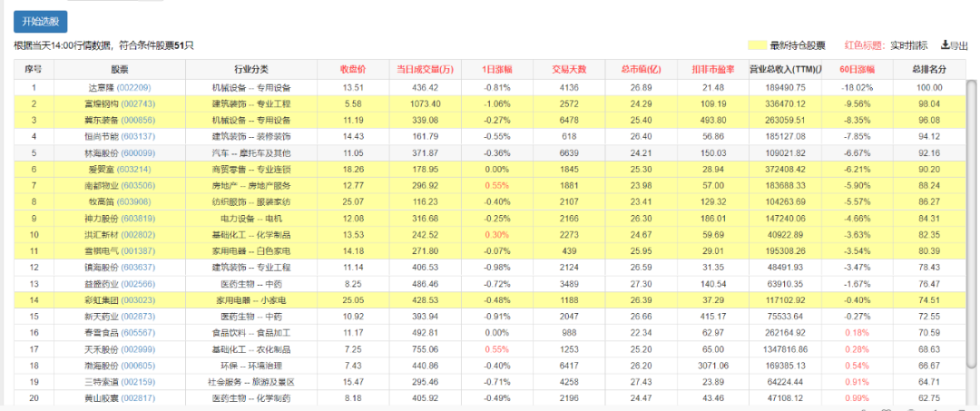Screen dimensions: 980x411
Task: Select the red 0.99% 60-day change cell
Action: click(857, 398)
